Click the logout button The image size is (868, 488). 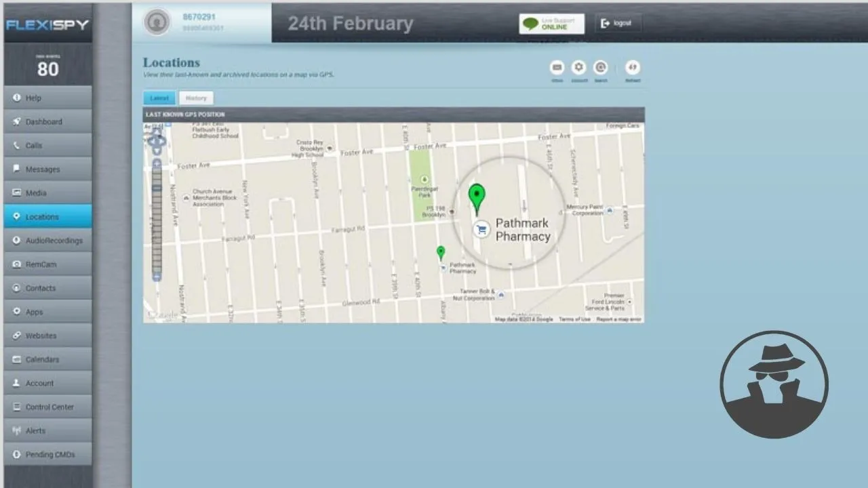coord(617,23)
